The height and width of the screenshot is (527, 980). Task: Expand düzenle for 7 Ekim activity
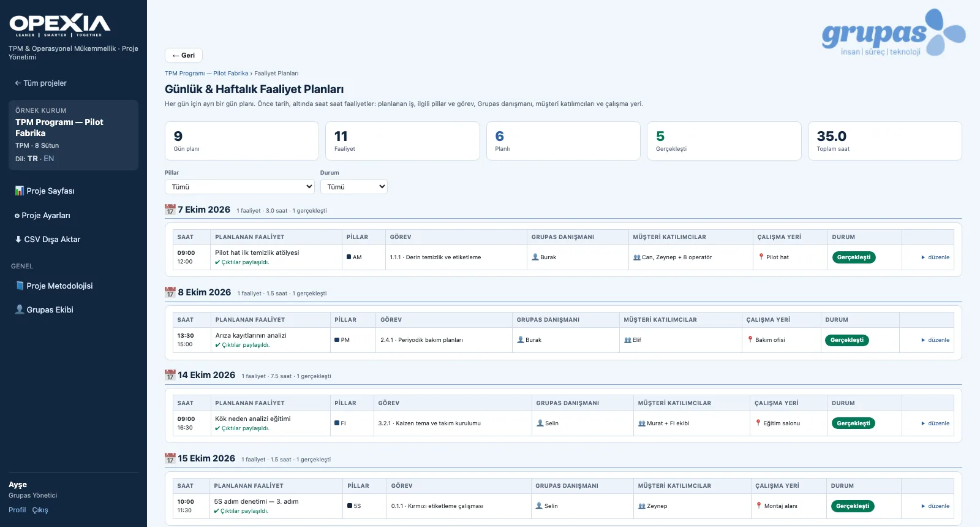pos(935,257)
